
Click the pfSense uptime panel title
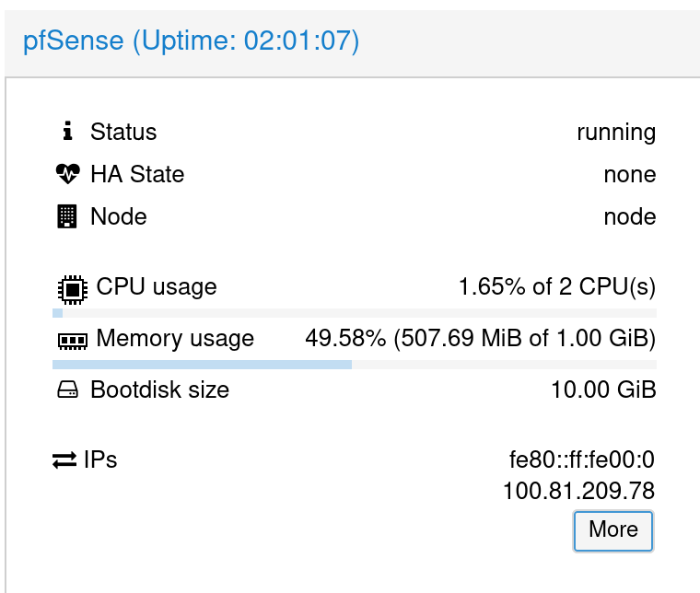(192, 41)
